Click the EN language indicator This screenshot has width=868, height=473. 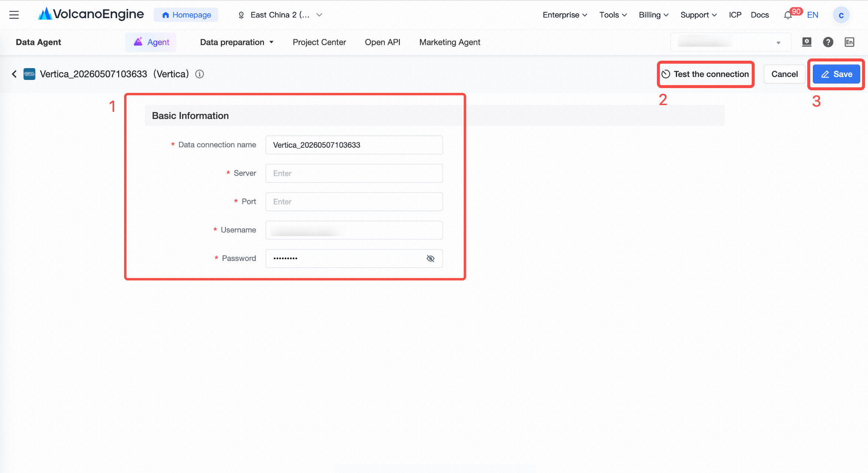click(813, 15)
